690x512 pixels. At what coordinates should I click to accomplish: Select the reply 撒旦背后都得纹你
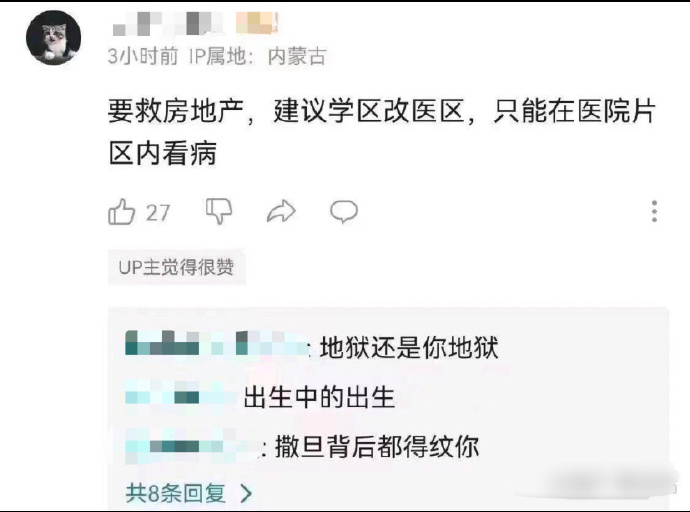(x=377, y=447)
